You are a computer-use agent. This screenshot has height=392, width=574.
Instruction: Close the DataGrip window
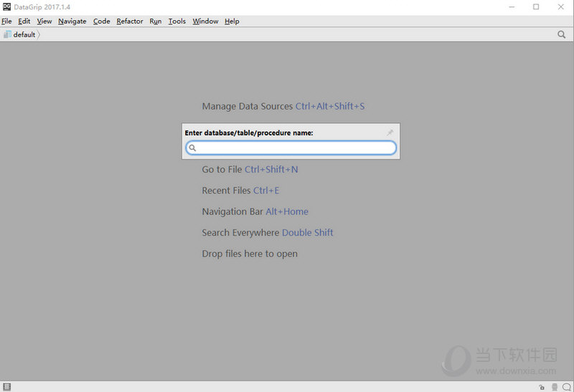560,7
